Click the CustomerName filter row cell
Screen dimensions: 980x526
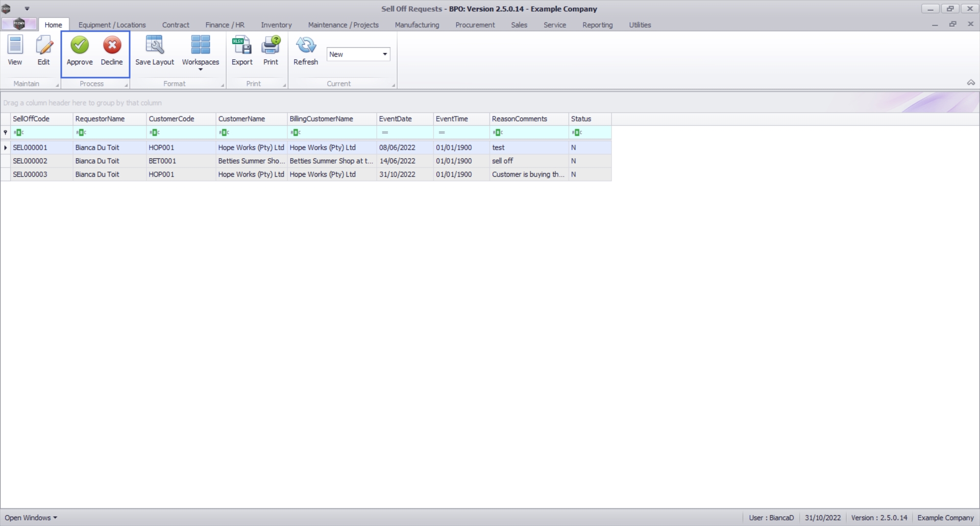coord(252,132)
